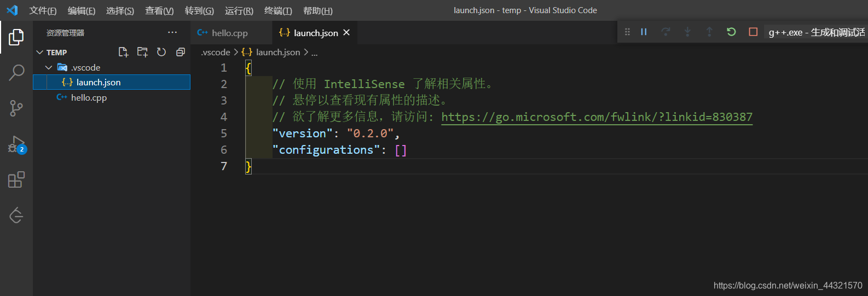Click the "0.2.0" version value
This screenshot has height=296, width=868.
coord(370,134)
